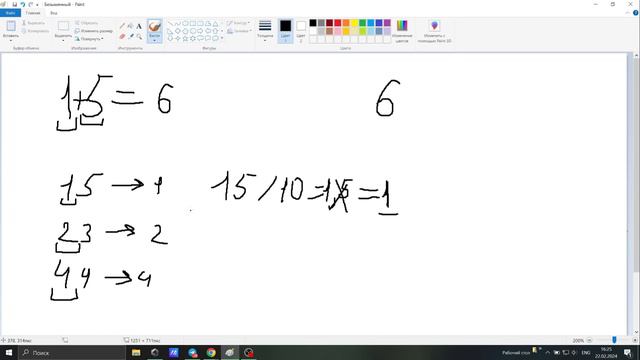Image resolution: width=640 pixels, height=360 pixels.
Task: Pick the purple palette swatch
Action: click(387, 23)
